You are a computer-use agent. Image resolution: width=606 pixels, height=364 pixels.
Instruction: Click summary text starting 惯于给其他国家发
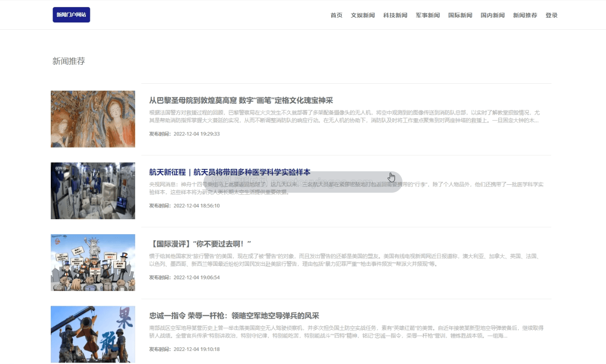click(x=345, y=260)
